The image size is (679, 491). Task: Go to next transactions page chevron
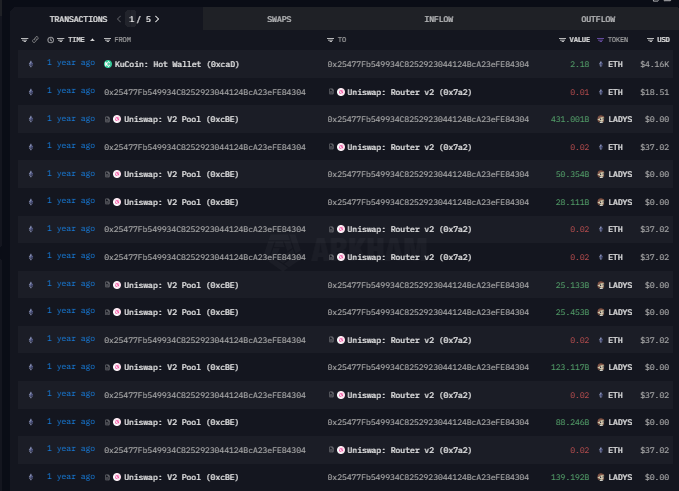pos(157,19)
